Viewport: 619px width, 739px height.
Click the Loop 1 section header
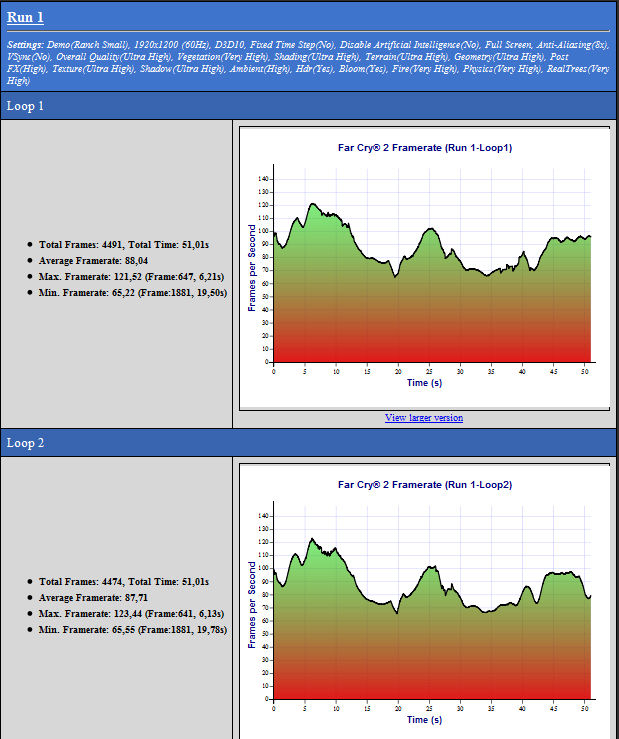(x=308, y=106)
